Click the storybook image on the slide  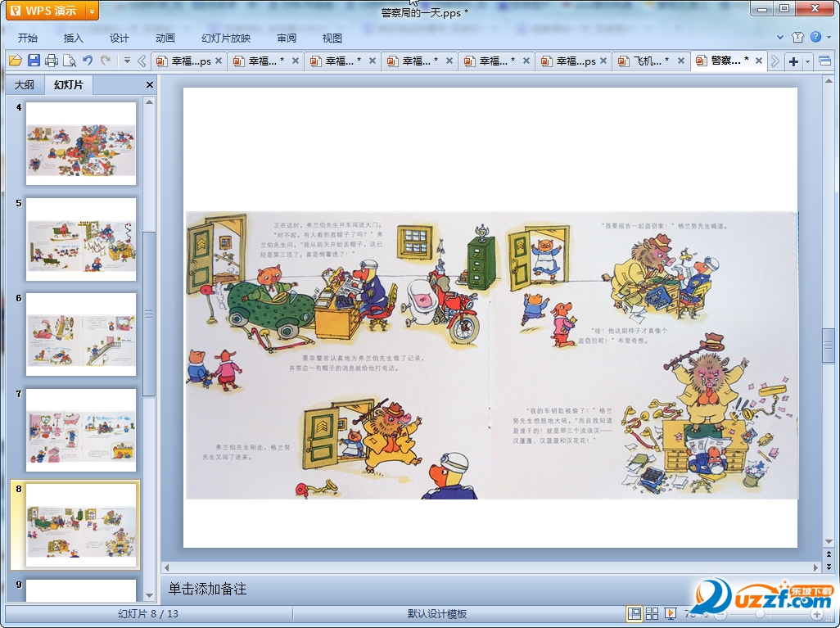pyautogui.click(x=492, y=355)
